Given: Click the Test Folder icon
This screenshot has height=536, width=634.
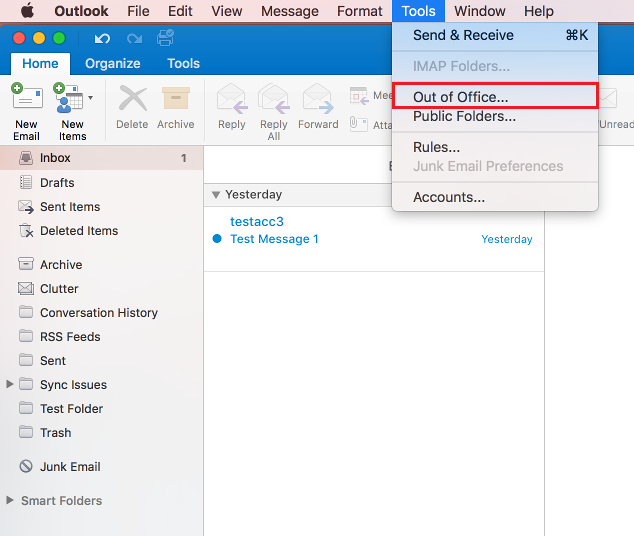Looking at the screenshot, I should 26,408.
